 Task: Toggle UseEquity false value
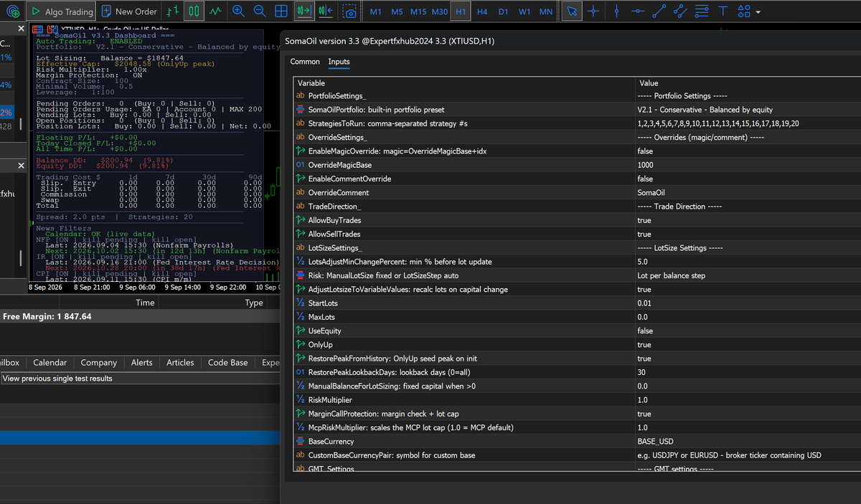tap(746, 331)
